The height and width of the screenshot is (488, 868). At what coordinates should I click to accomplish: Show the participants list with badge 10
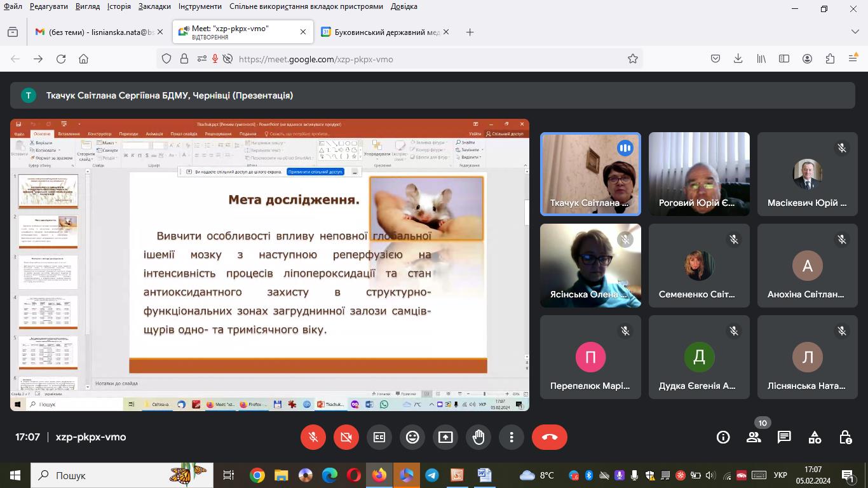tap(754, 437)
